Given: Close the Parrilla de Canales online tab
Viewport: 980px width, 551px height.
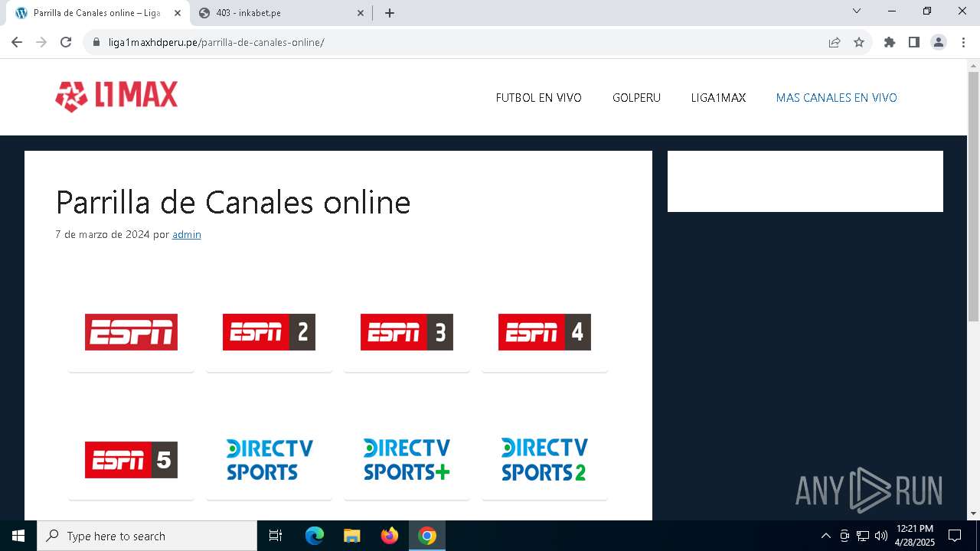Looking at the screenshot, I should 178,13.
